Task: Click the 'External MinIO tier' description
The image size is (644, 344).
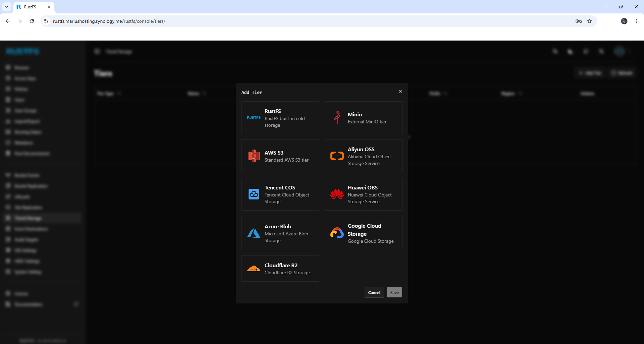Action: point(367,122)
